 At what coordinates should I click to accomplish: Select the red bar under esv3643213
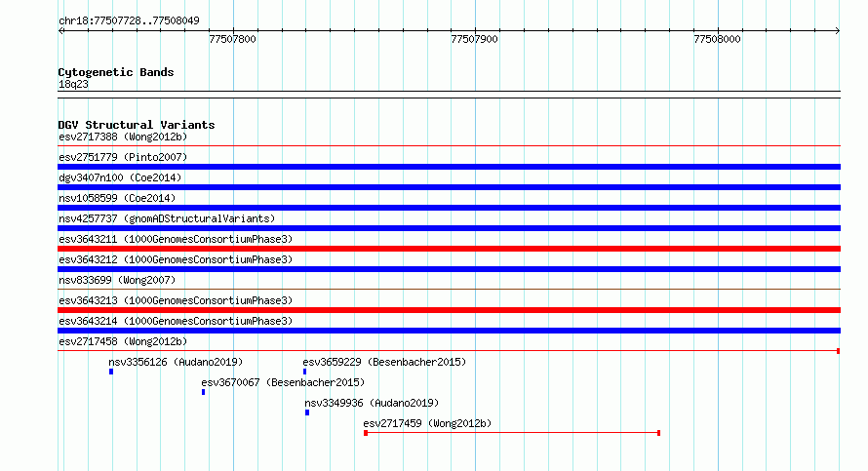click(449, 310)
